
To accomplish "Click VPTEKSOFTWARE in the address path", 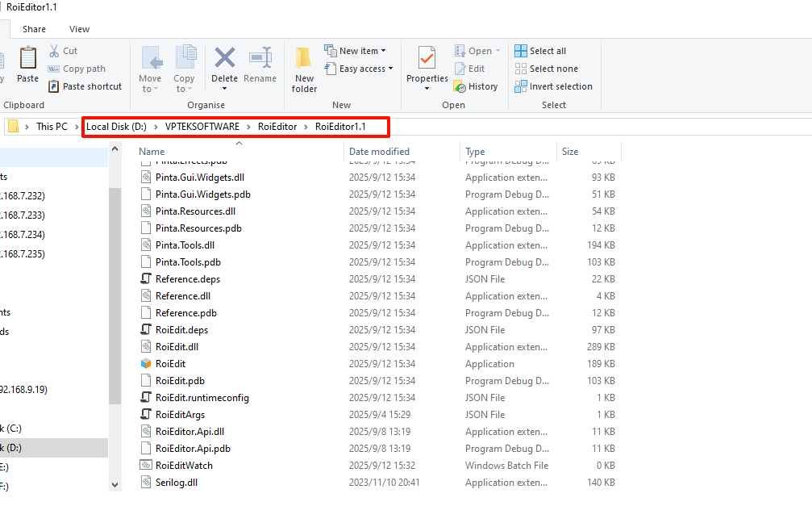I will coord(202,127).
